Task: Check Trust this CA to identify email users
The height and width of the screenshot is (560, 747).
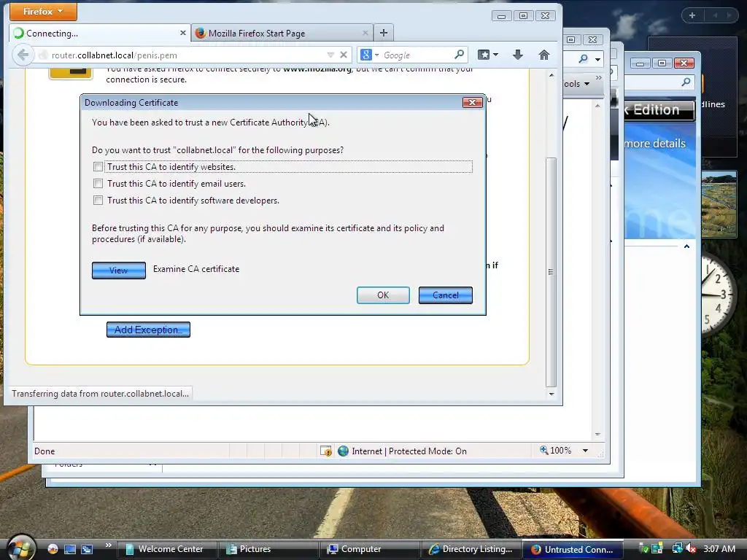Action: pyautogui.click(x=98, y=184)
